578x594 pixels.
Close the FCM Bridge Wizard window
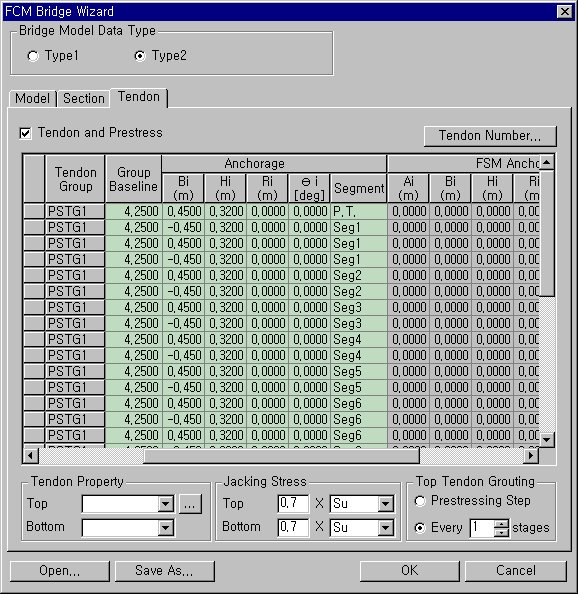(564, 11)
